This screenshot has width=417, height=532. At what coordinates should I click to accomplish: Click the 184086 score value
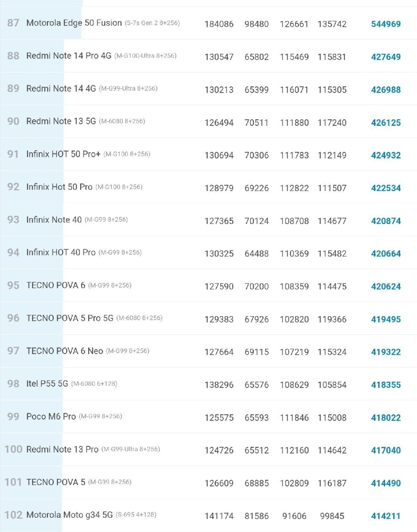click(x=219, y=24)
